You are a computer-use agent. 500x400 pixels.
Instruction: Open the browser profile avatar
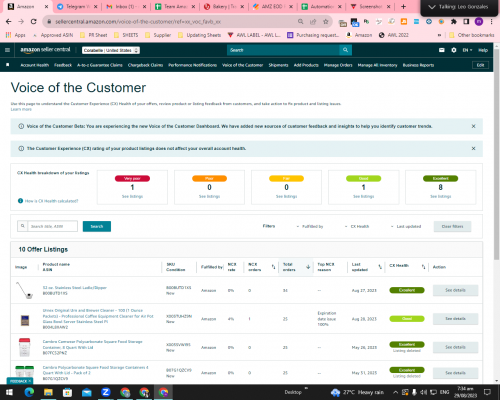(479, 22)
